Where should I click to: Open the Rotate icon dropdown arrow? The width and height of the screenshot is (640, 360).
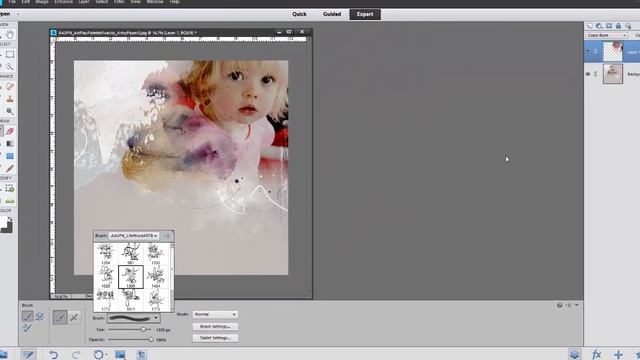pyautogui.click(x=106, y=354)
